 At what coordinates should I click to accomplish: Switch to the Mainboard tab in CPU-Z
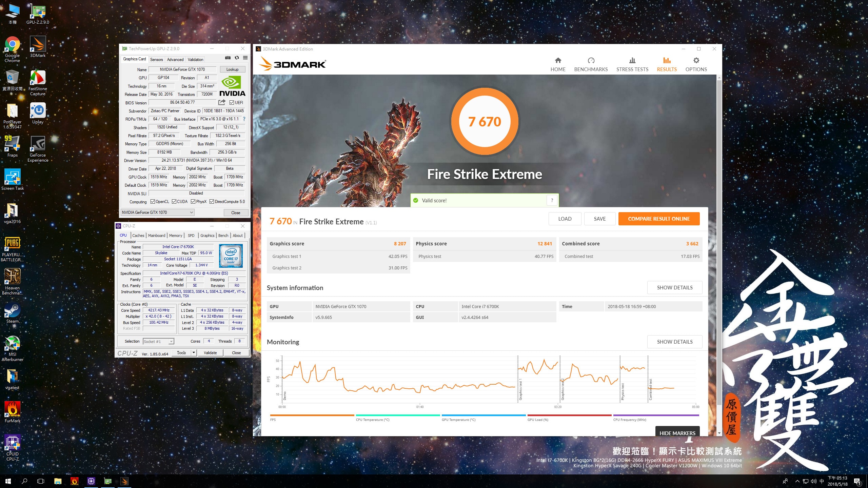[x=157, y=236]
